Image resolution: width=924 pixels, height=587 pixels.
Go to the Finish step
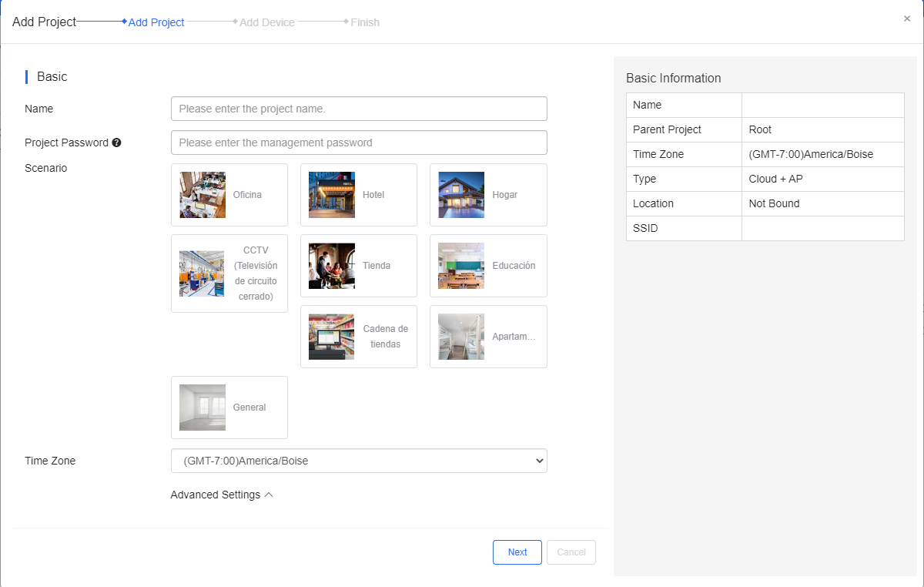pyautogui.click(x=365, y=22)
